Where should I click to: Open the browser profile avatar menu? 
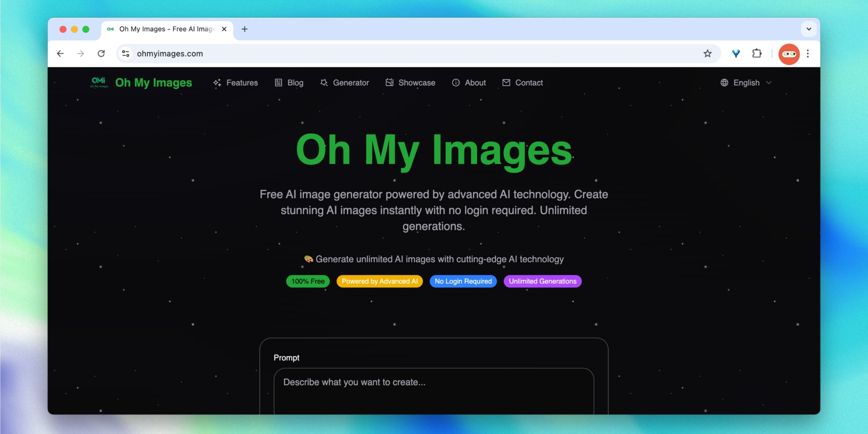click(x=789, y=54)
